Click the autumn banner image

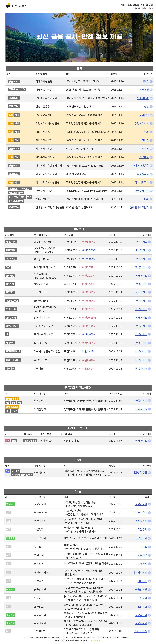79,37
